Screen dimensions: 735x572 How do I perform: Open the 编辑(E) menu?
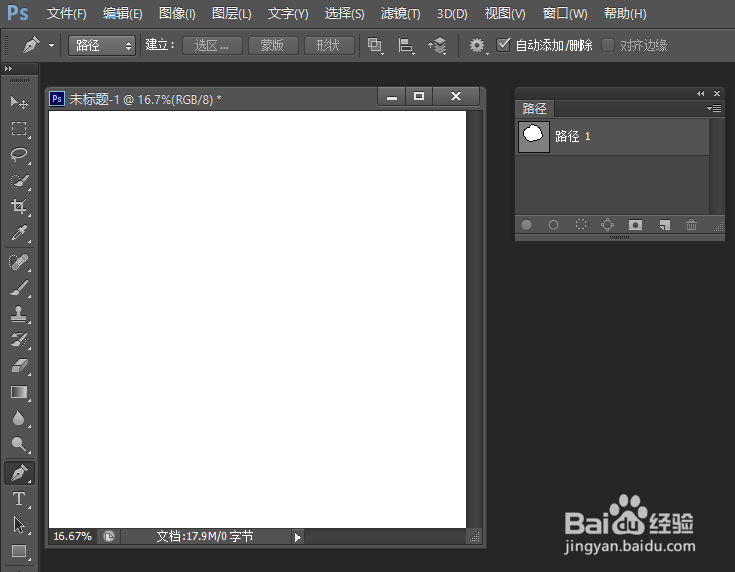pyautogui.click(x=122, y=14)
